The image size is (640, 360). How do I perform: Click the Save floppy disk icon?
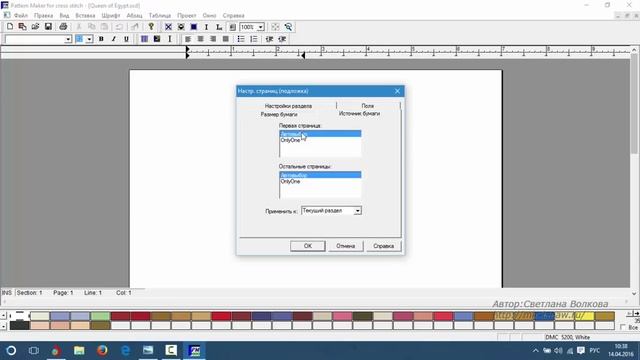coord(48,27)
